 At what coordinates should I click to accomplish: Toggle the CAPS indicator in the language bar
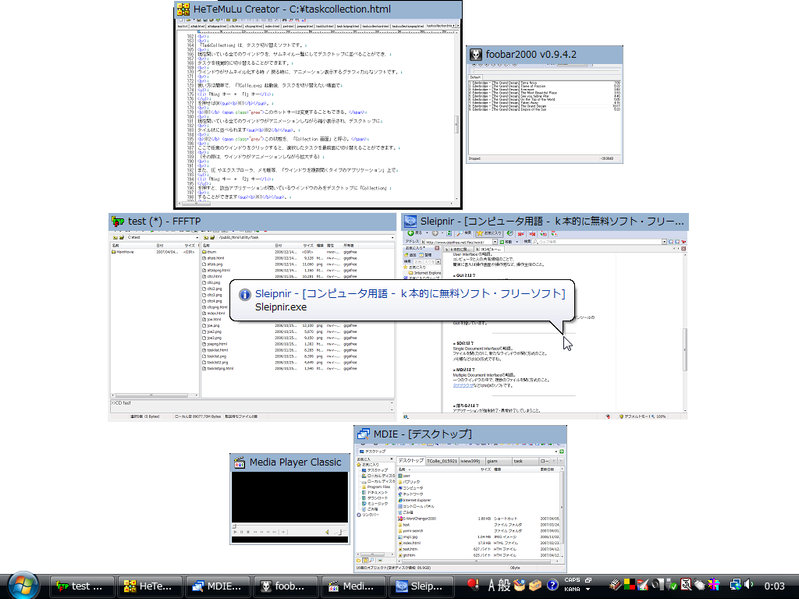(572, 580)
